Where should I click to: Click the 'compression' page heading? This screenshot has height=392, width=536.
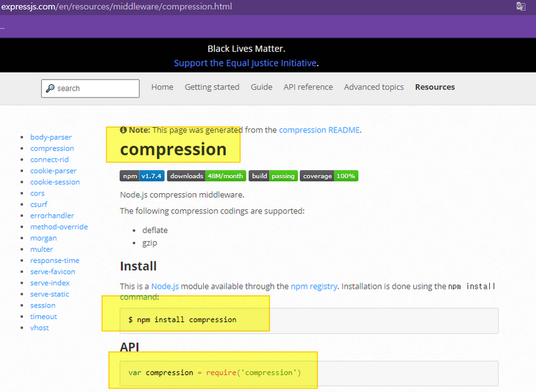[173, 150]
